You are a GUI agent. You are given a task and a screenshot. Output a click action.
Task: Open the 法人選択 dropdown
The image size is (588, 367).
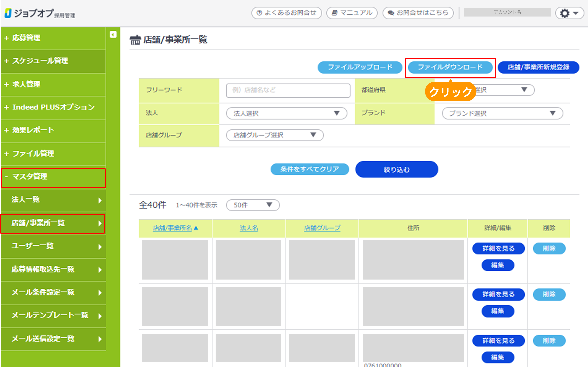click(286, 113)
